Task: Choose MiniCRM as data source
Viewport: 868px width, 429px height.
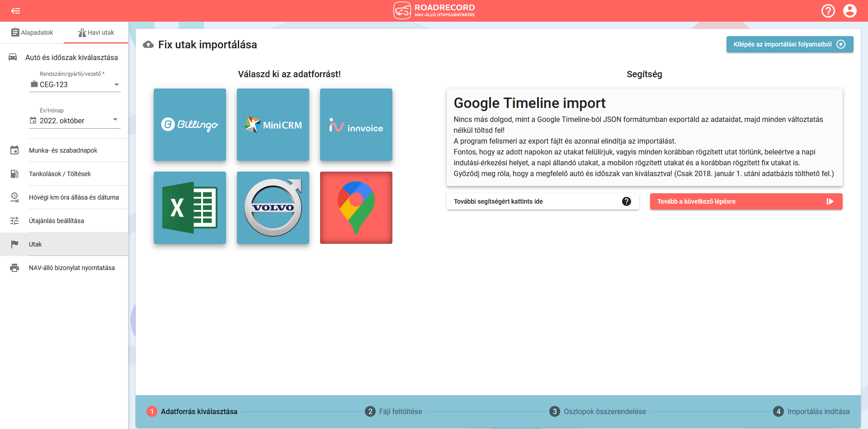Action: [273, 125]
